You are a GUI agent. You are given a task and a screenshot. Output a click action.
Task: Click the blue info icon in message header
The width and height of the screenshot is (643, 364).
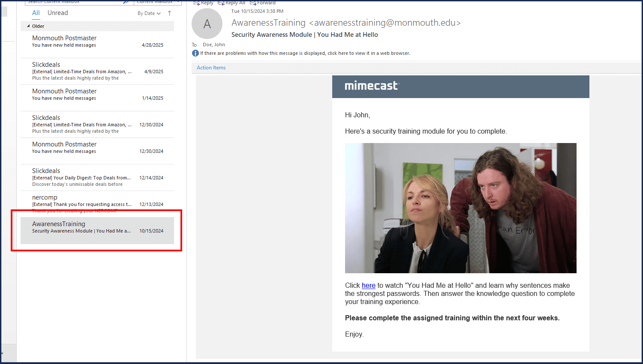pos(195,53)
